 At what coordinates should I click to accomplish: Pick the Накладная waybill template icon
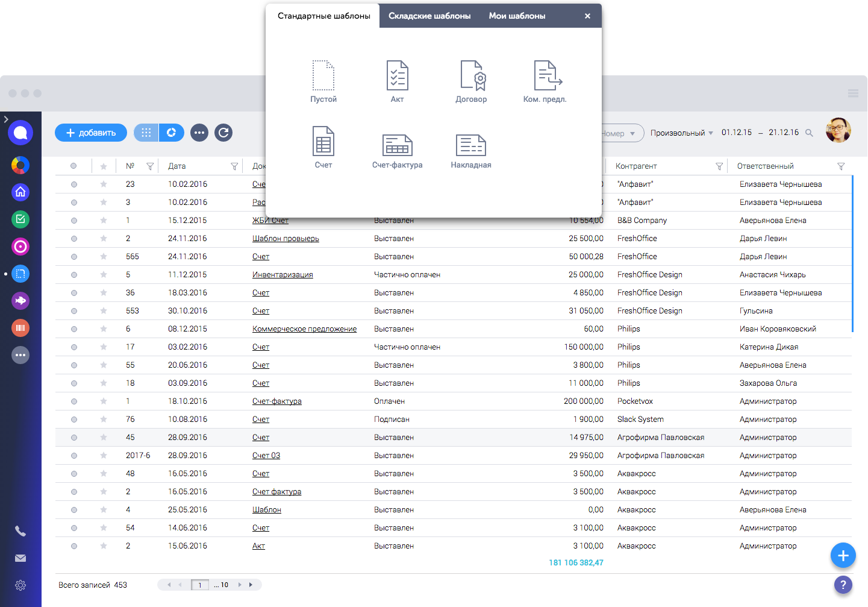coord(471,145)
